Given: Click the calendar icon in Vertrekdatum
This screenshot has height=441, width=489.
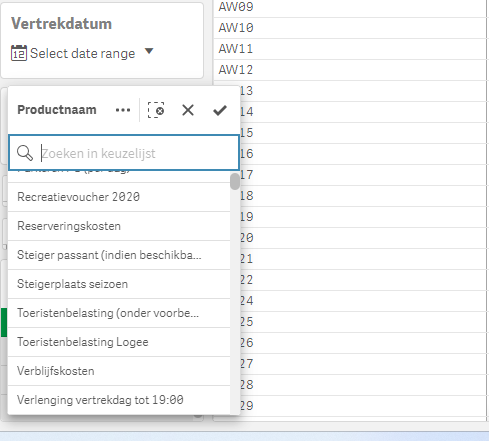Looking at the screenshot, I should pos(19,53).
